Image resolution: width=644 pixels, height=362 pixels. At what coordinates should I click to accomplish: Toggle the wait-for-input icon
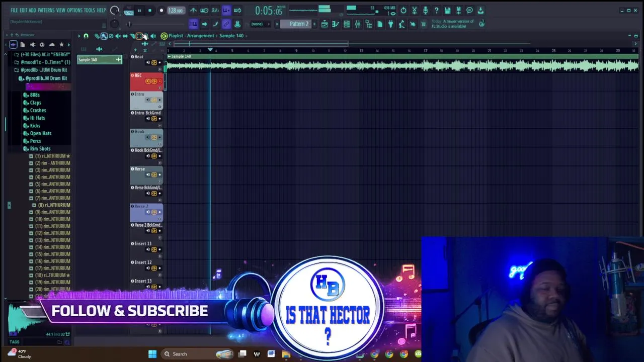(x=204, y=10)
